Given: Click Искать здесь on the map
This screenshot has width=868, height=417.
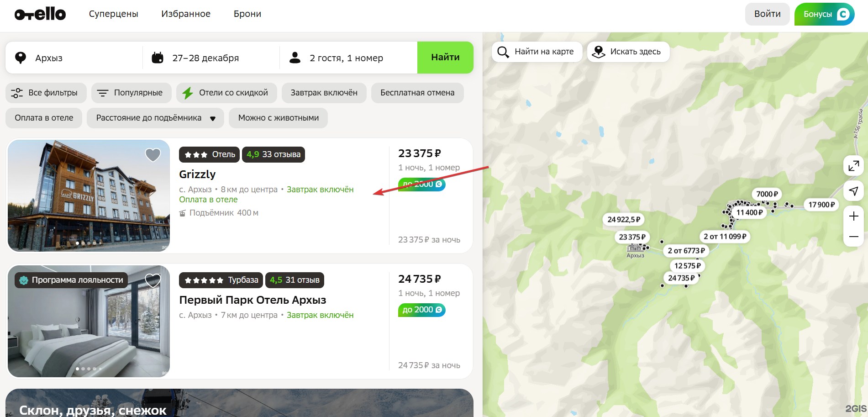Looking at the screenshot, I should [x=628, y=52].
